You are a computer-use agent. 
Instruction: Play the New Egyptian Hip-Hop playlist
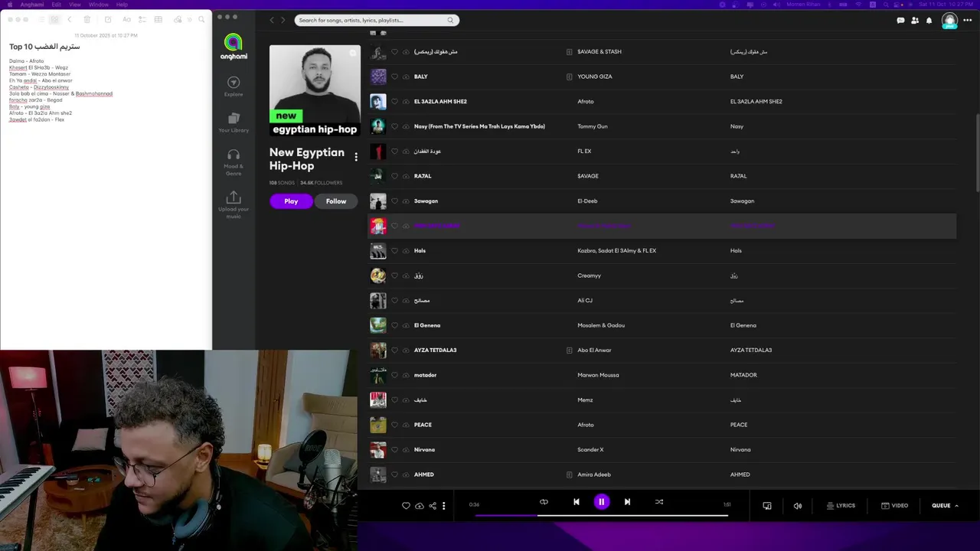tap(291, 201)
